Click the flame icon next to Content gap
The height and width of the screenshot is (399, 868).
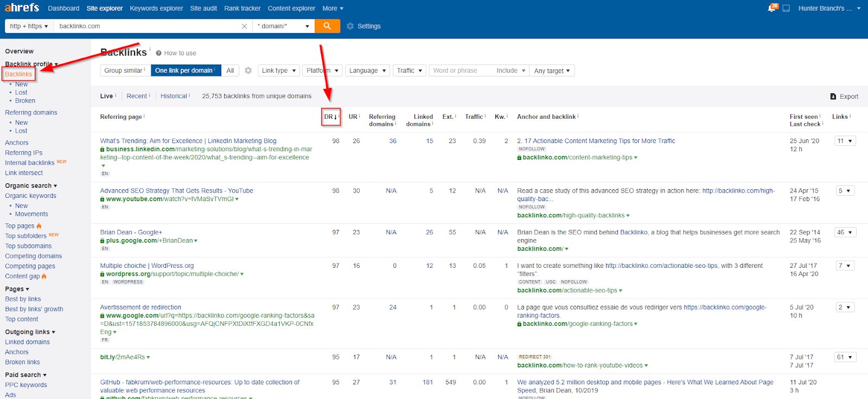44,276
